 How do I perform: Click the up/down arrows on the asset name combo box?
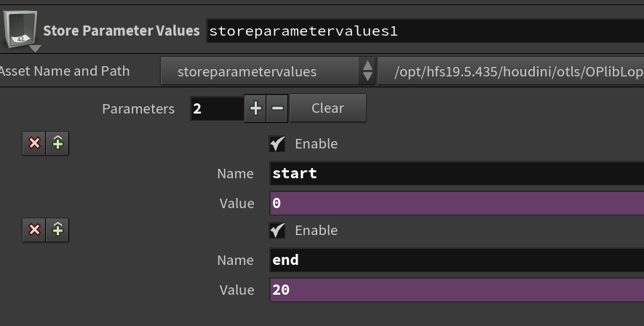[367, 71]
